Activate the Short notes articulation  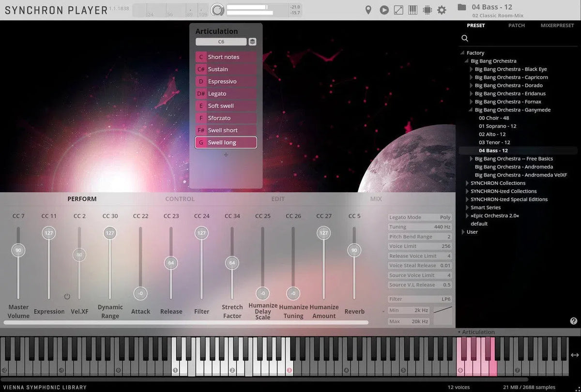pyautogui.click(x=226, y=57)
